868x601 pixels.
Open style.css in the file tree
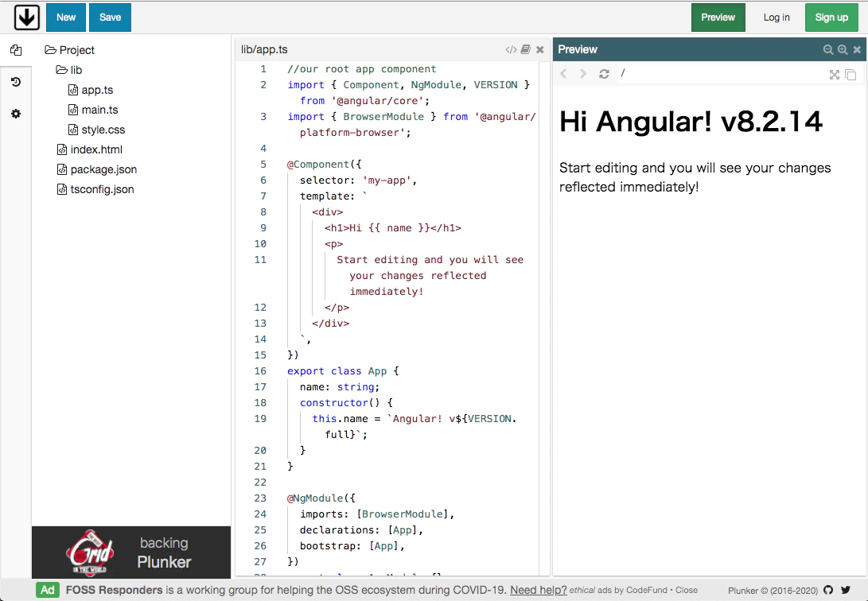tap(97, 130)
